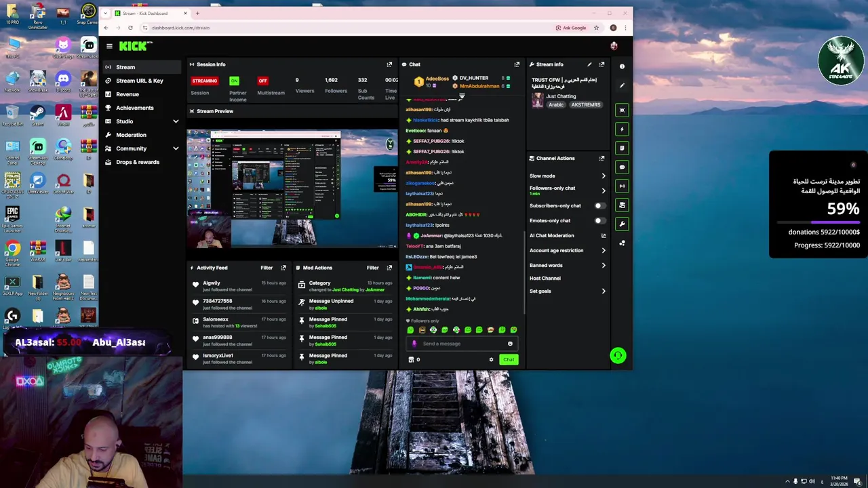Expand the Studio sidebar section
Viewport: 868px width, 488px height.
[x=176, y=121]
